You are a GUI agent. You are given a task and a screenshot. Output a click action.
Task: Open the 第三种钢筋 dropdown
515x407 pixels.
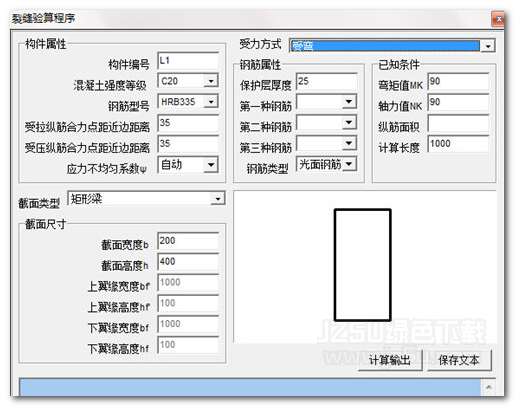(349, 143)
